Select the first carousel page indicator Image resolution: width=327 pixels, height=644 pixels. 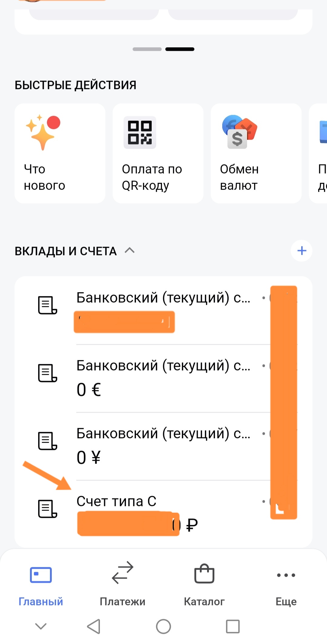coord(147,49)
